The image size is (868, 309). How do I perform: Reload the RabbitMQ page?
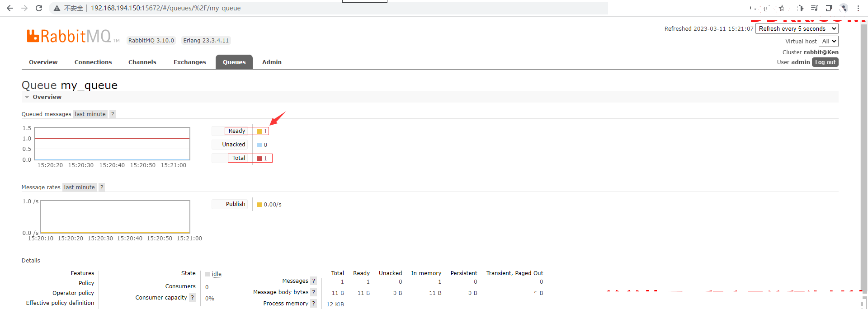pyautogui.click(x=39, y=8)
